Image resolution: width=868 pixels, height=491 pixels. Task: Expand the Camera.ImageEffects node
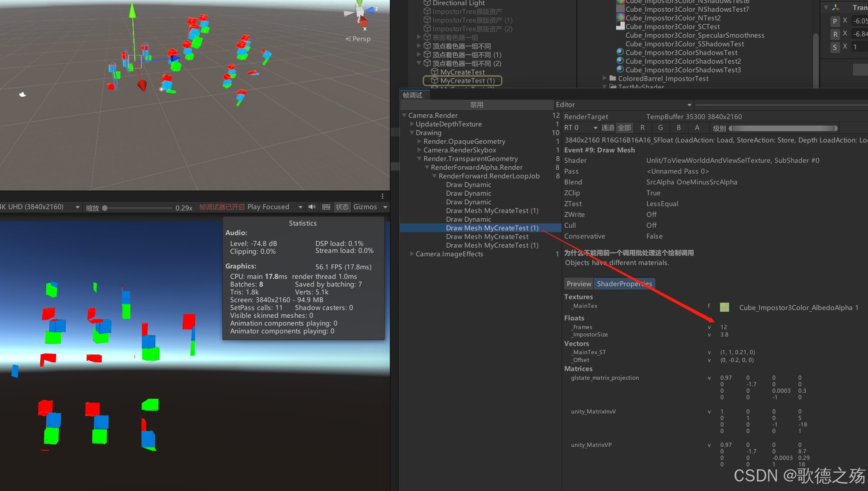[x=411, y=254]
